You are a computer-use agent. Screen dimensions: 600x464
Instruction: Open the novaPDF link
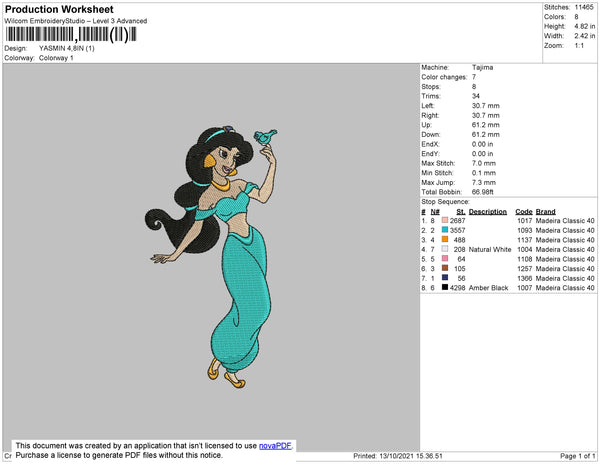[275, 446]
